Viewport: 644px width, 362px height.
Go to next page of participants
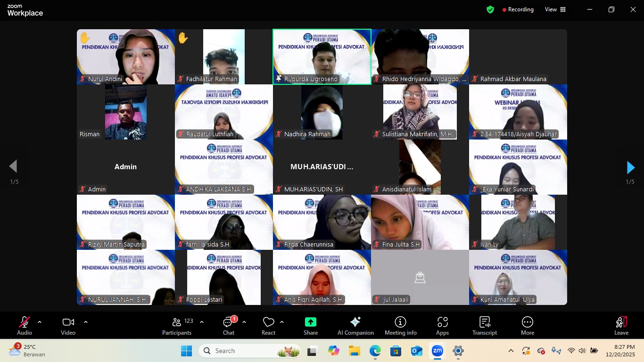630,167
